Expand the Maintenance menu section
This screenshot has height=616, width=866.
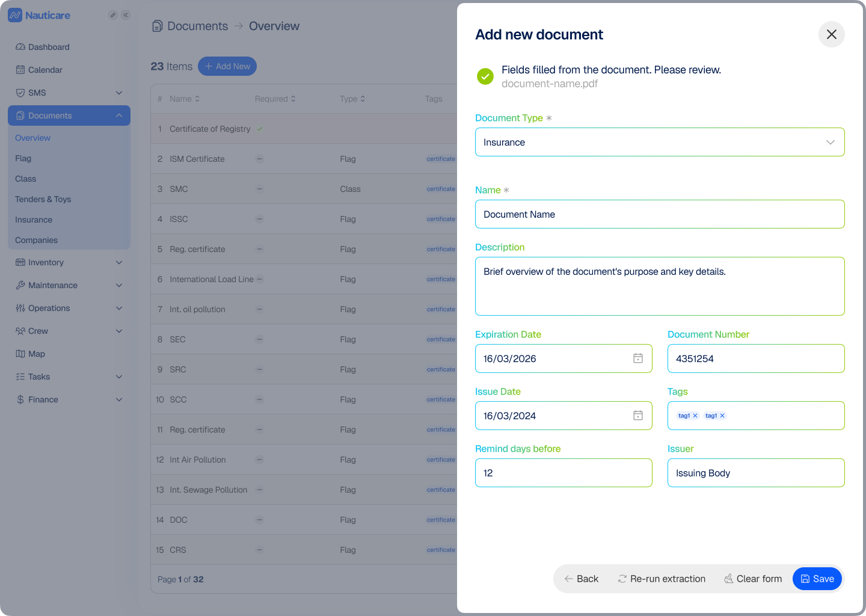tap(119, 285)
